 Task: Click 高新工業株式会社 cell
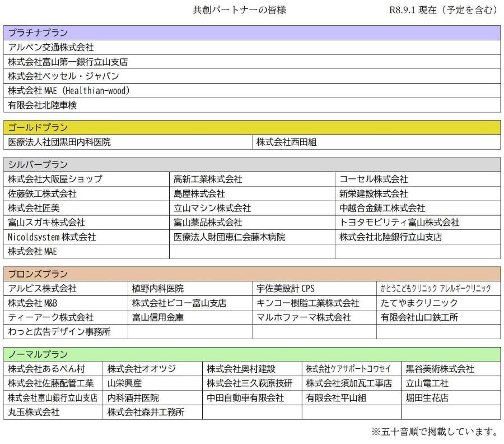click(253, 179)
